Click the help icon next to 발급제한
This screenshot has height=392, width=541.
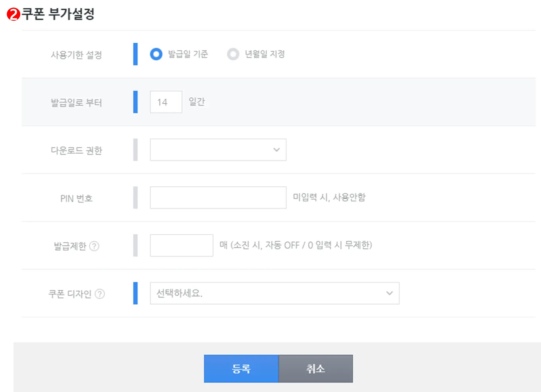tap(94, 246)
